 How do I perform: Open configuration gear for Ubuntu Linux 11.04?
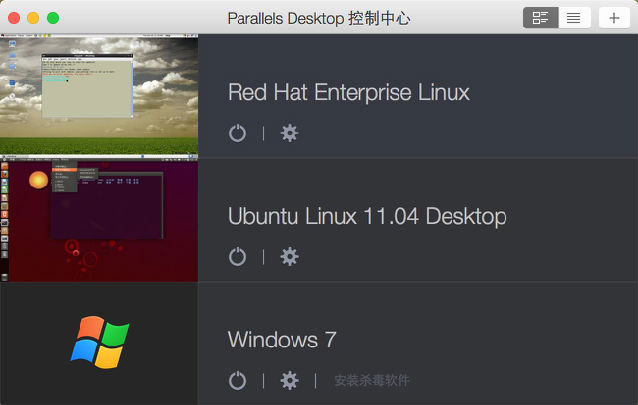pyautogui.click(x=289, y=257)
